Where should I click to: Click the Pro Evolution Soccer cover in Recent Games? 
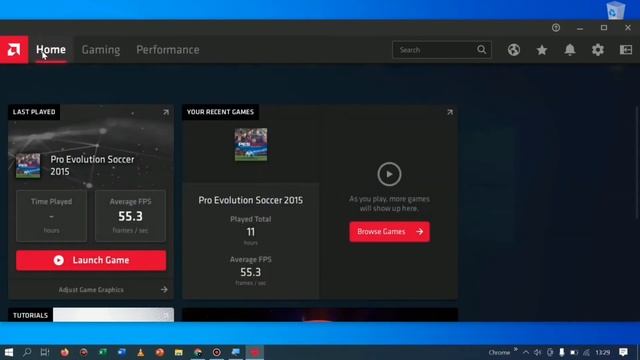(x=251, y=144)
